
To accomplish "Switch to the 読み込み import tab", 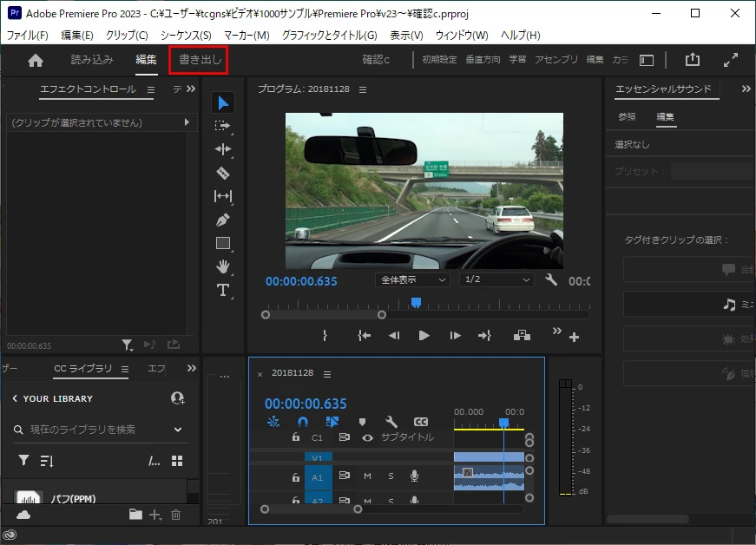I will (x=92, y=60).
